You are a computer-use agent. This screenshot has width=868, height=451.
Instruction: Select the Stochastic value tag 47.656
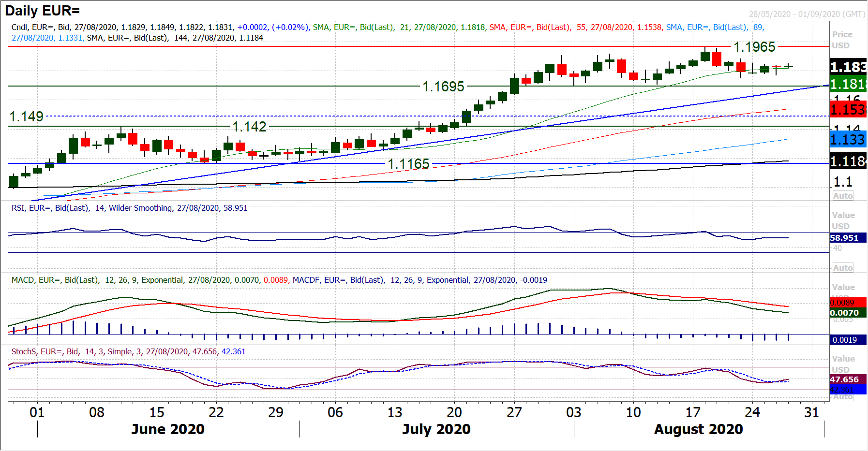(844, 379)
